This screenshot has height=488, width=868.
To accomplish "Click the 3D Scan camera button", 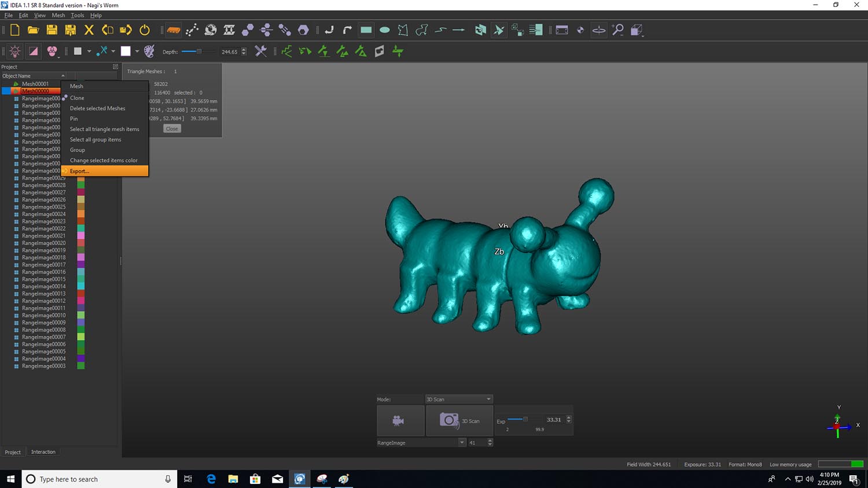I will click(459, 420).
